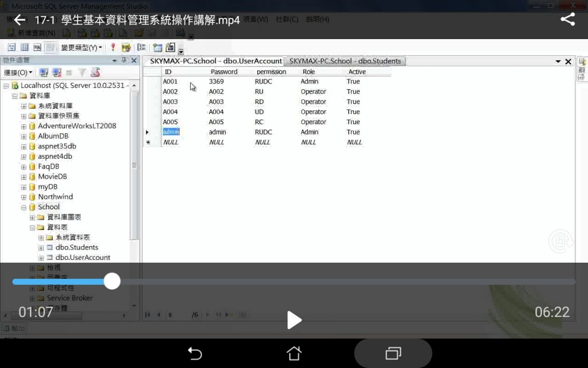Viewport: 588px width, 368px height.
Task: Show the SQL pane icon
Action: [x=37, y=47]
